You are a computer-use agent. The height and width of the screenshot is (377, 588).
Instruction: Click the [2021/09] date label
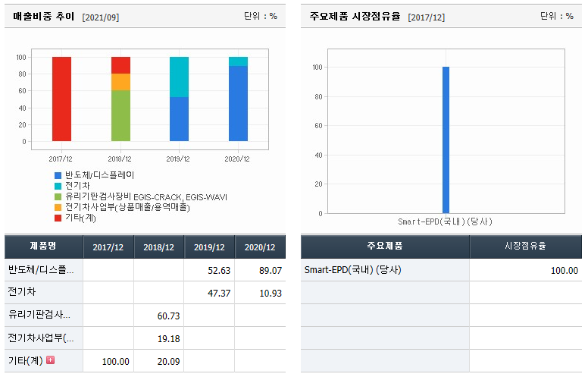click(x=101, y=17)
